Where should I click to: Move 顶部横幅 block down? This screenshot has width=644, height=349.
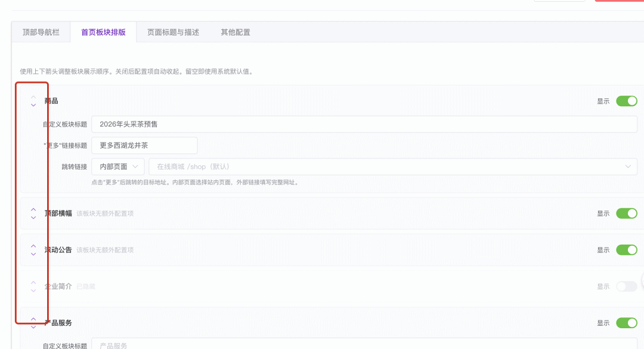[x=33, y=218]
